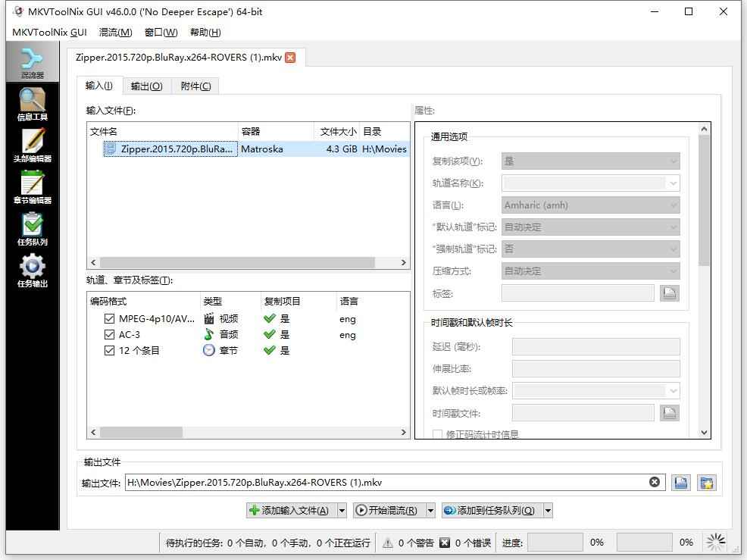Viewport: 747px width, 560px height.
Task: Browse for a 标签 file using the folder icon
Action: tap(669, 293)
